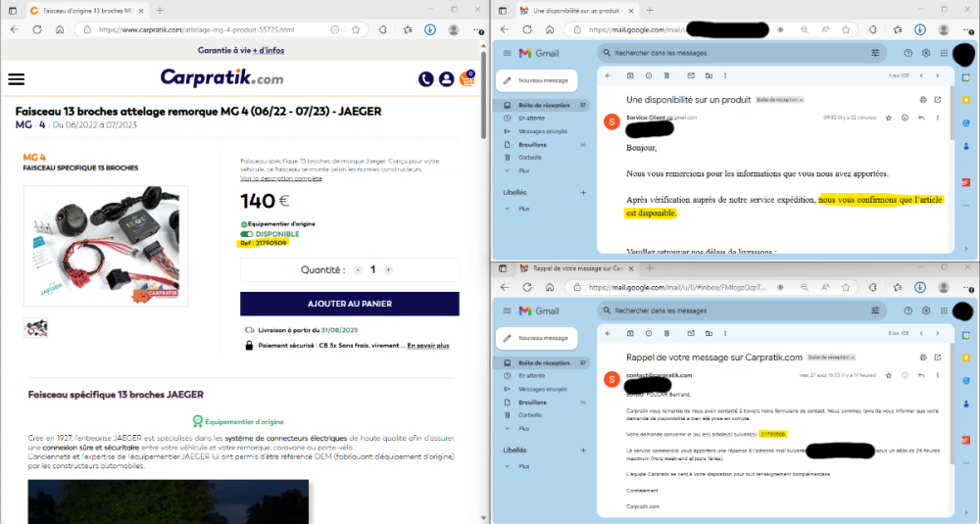Open downloads in the Carpratik browser window
The width and height of the screenshot is (980, 524).
(x=430, y=29)
